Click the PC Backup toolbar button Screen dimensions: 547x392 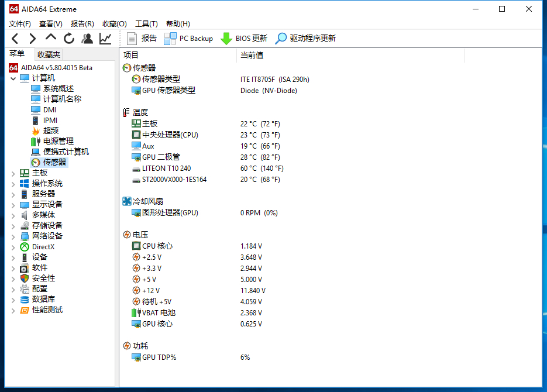(188, 39)
